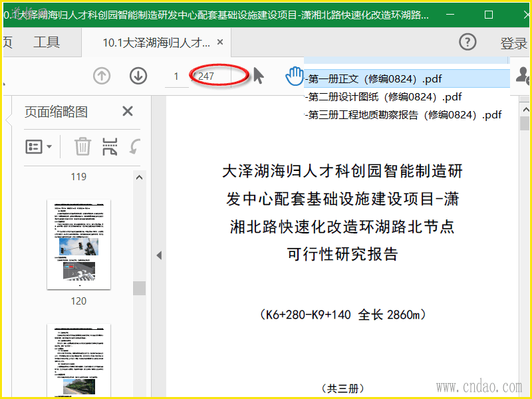Click thumbnail panel scroll up arrow
This screenshot has width=532, height=399.
click(x=139, y=177)
